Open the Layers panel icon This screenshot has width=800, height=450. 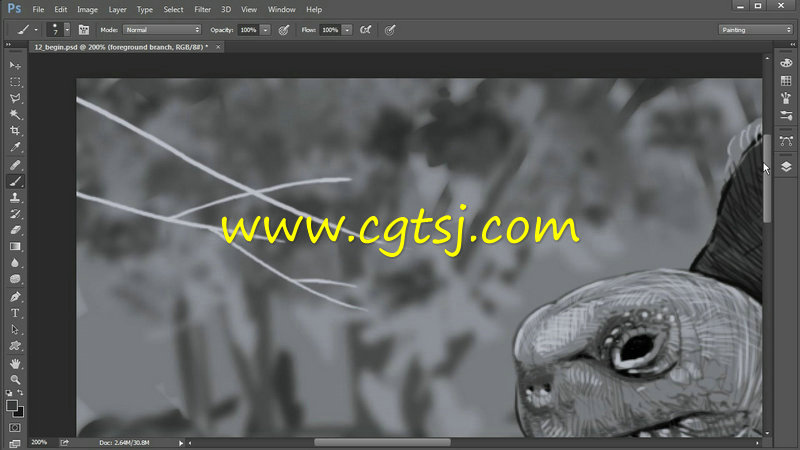786,167
